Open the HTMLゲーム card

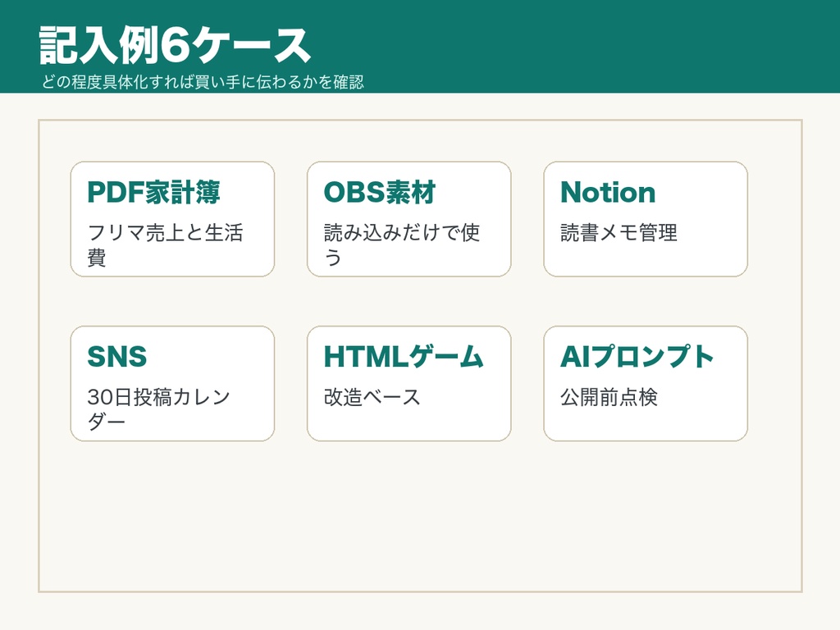click(x=409, y=384)
